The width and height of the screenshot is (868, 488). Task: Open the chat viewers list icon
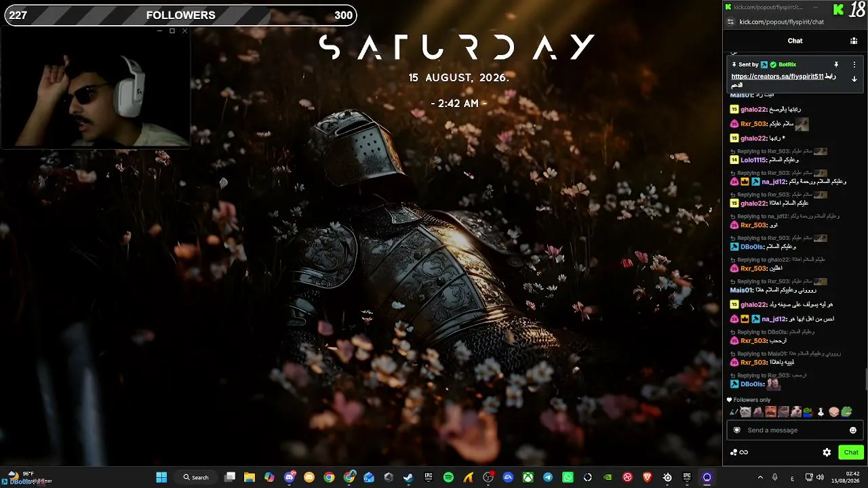(854, 41)
